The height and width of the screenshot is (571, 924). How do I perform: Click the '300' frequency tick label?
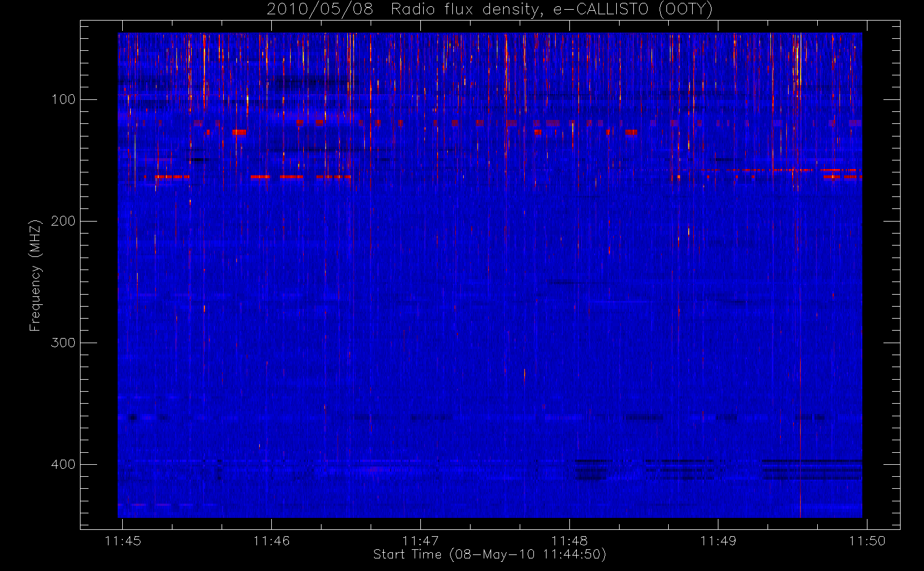pos(63,343)
